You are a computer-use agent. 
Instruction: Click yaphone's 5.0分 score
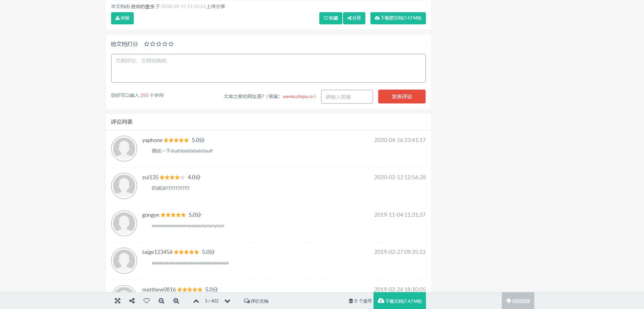(x=198, y=140)
